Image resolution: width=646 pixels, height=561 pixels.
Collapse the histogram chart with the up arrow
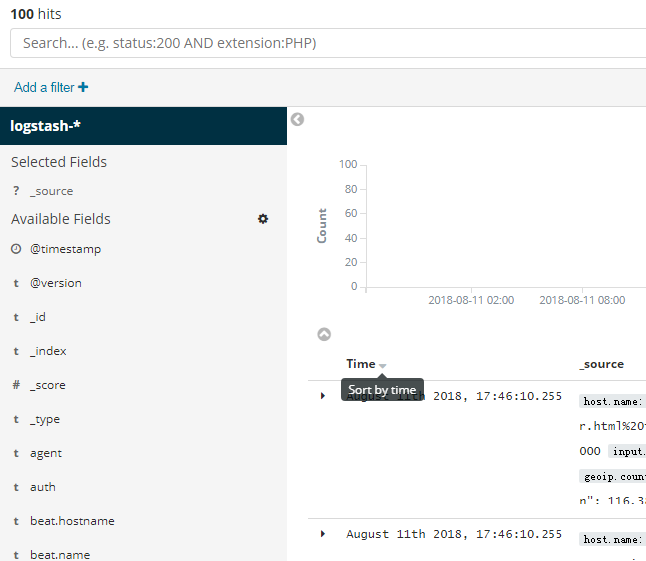tap(324, 334)
